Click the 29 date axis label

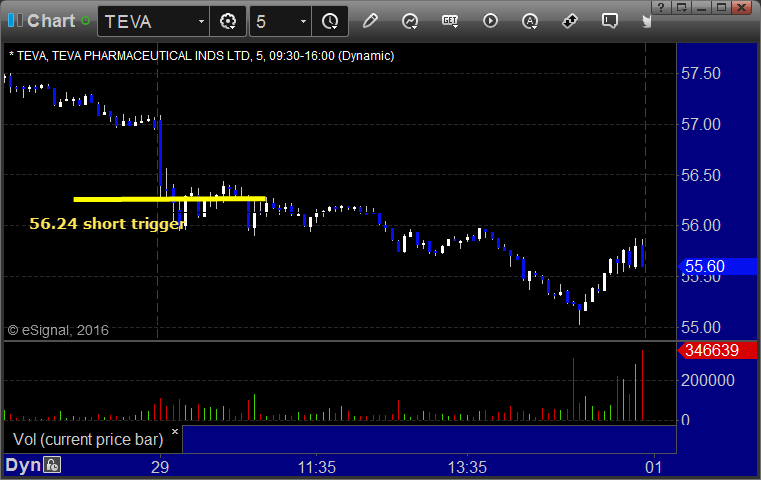coord(160,467)
